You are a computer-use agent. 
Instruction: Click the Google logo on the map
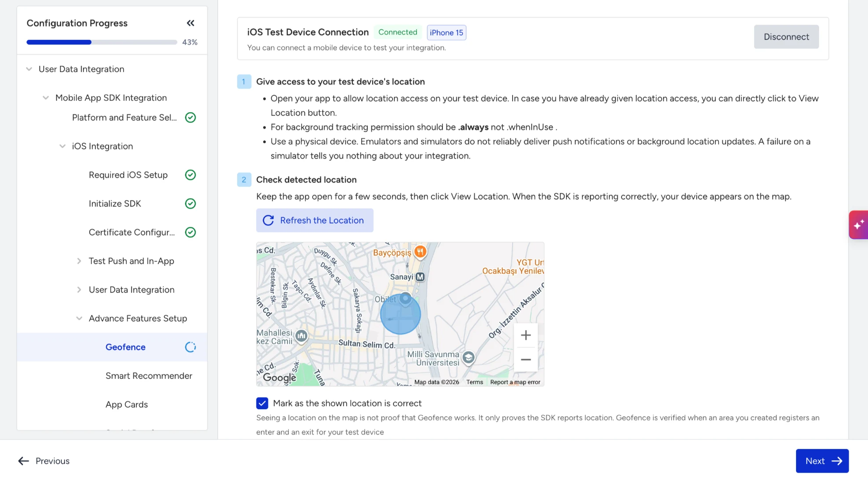[x=279, y=377]
